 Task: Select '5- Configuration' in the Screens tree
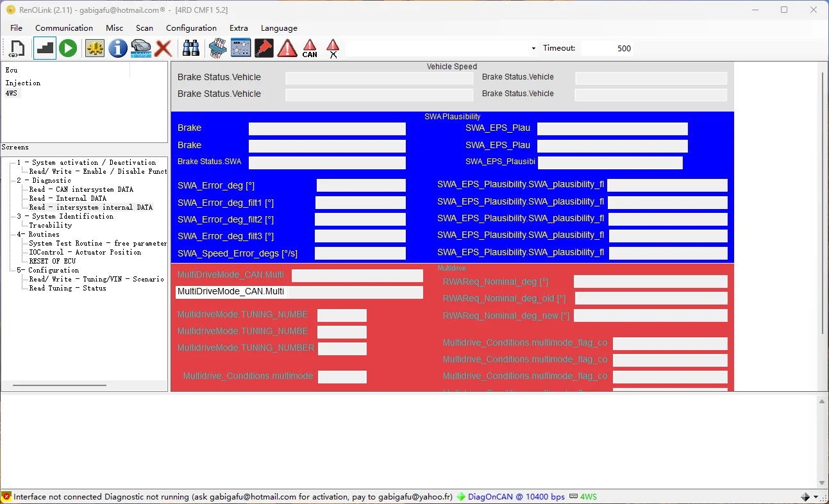pyautogui.click(x=47, y=270)
